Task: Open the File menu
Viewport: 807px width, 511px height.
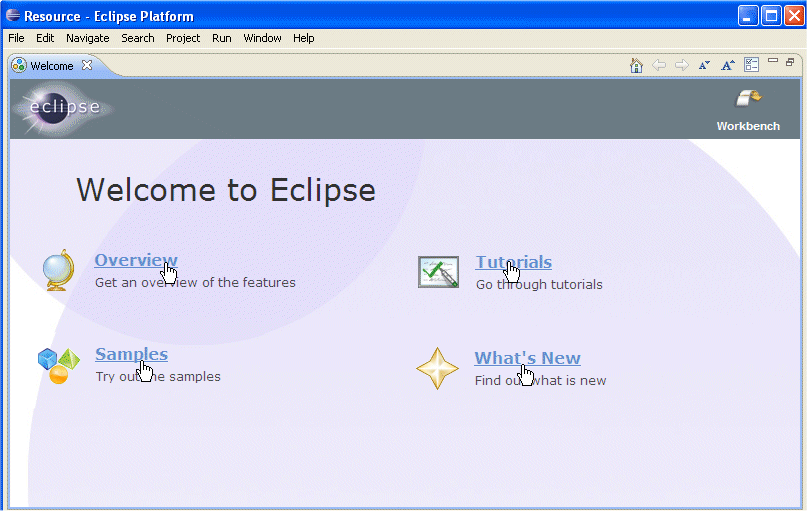Action: coord(16,38)
